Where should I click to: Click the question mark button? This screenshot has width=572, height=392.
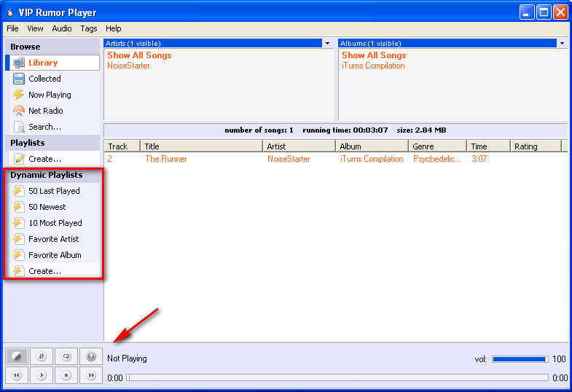pyautogui.click(x=91, y=356)
